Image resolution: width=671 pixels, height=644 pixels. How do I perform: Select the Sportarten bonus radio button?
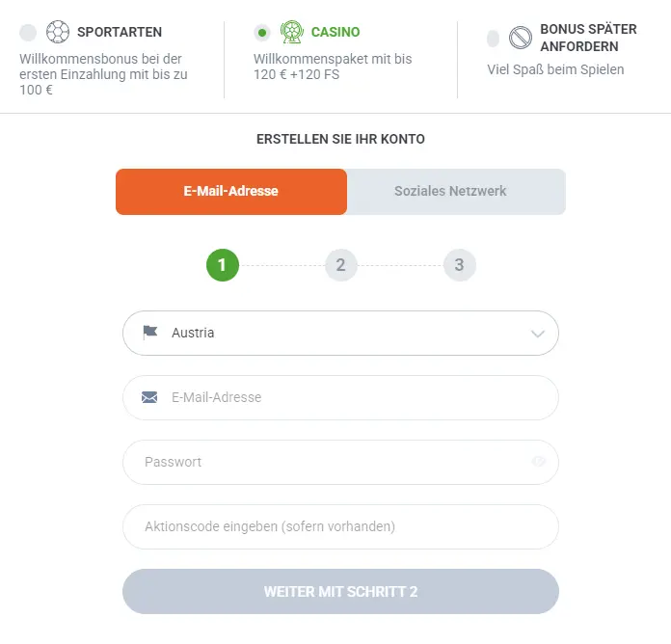click(x=28, y=33)
